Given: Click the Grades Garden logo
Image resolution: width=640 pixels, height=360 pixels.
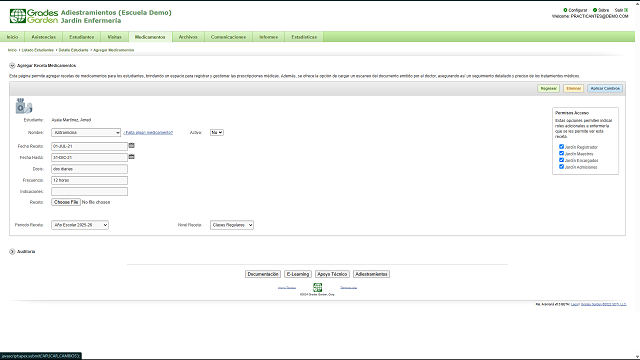Looking at the screenshot, I should [x=34, y=16].
